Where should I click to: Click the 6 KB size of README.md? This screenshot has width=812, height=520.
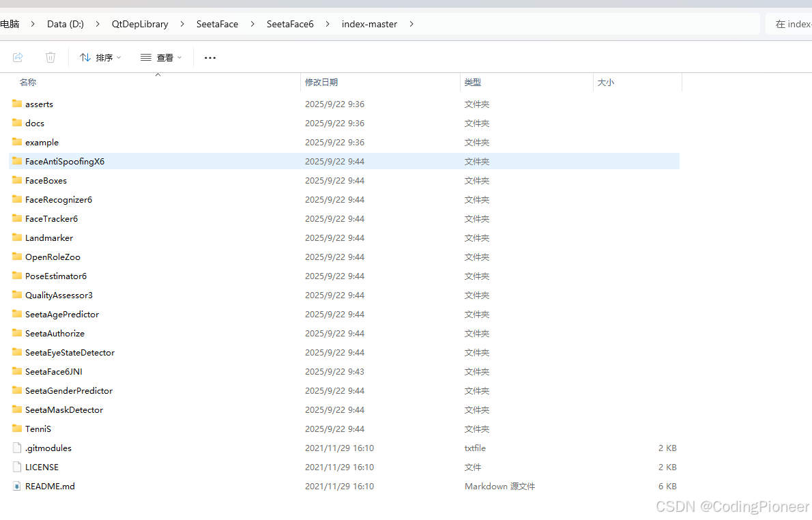tap(667, 487)
